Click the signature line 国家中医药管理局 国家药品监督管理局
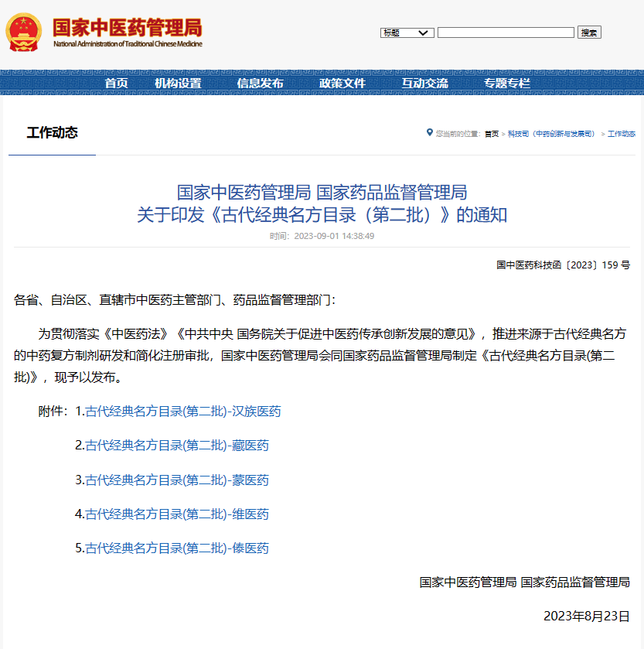This screenshot has width=644, height=649. (524, 582)
